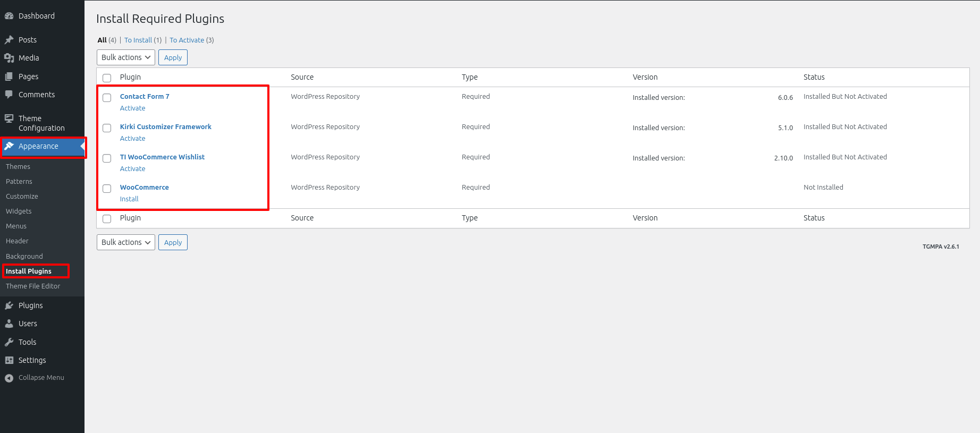Screen dimensions: 980x433
Task: Tick the WooCommerce plugin checkbox
Action: (x=107, y=189)
